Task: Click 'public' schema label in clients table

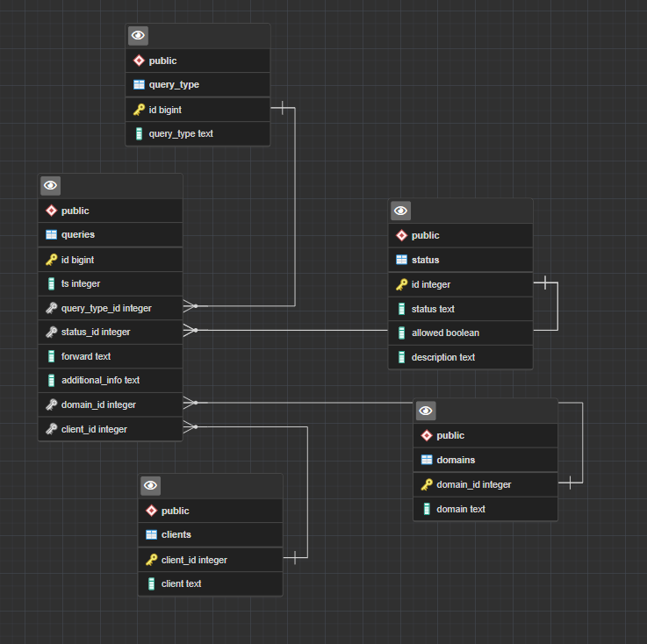Action: (176, 512)
